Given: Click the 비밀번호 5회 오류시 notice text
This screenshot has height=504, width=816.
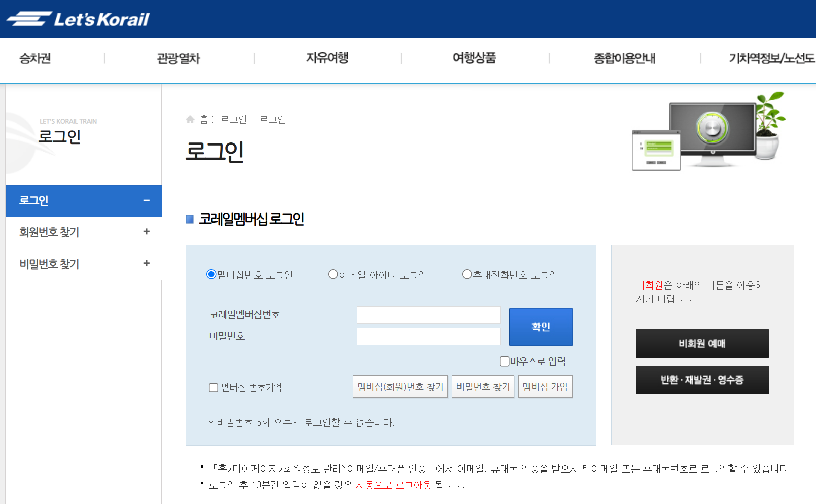Looking at the screenshot, I should pyautogui.click(x=302, y=423).
